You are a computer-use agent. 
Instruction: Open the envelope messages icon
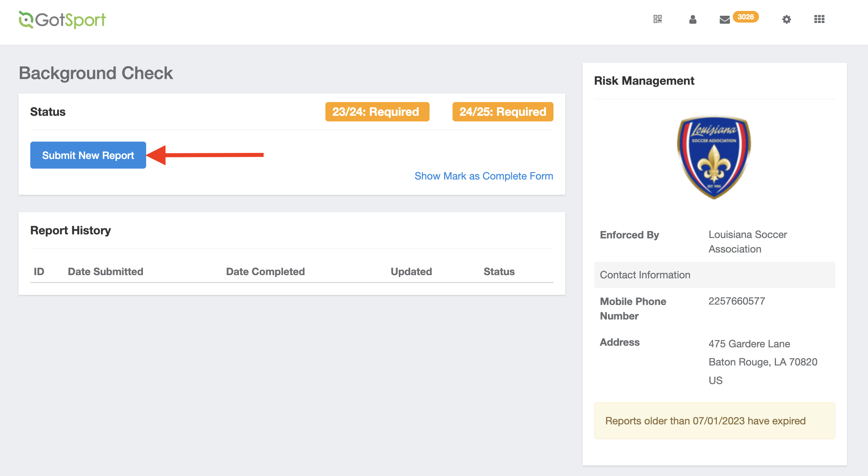click(x=725, y=19)
